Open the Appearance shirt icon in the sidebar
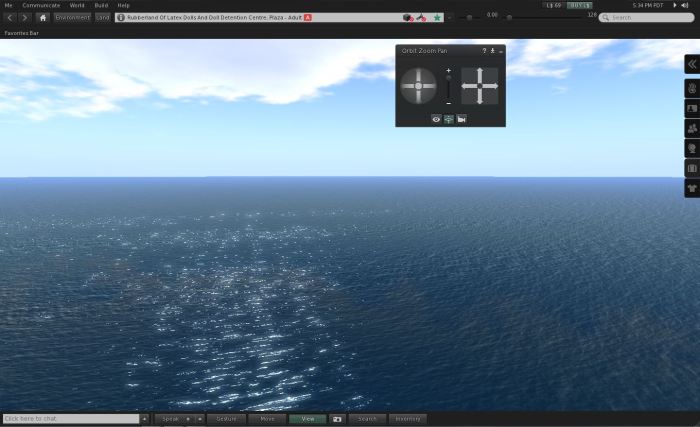The image size is (700, 427). [x=691, y=188]
